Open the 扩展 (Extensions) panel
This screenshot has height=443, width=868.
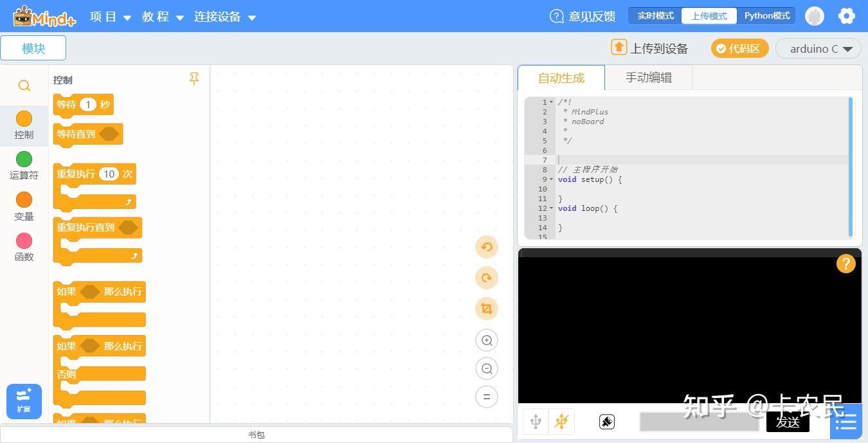(x=24, y=401)
